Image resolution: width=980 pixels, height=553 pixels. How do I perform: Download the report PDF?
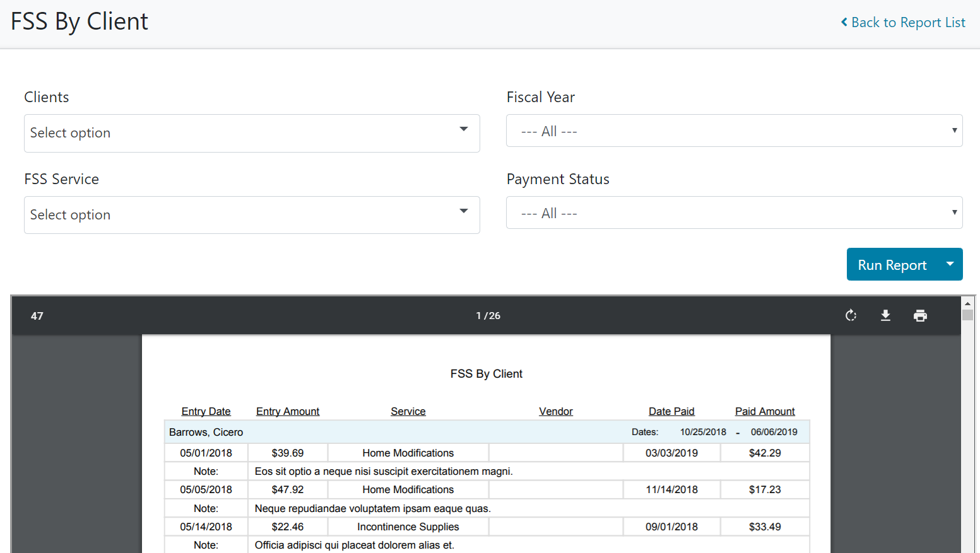point(885,315)
